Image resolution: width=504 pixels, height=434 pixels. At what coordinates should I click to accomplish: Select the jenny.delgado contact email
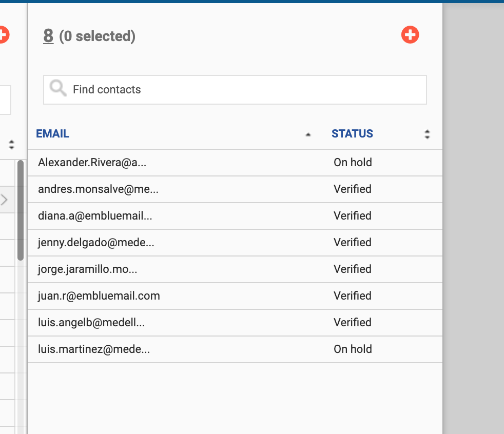click(x=96, y=243)
